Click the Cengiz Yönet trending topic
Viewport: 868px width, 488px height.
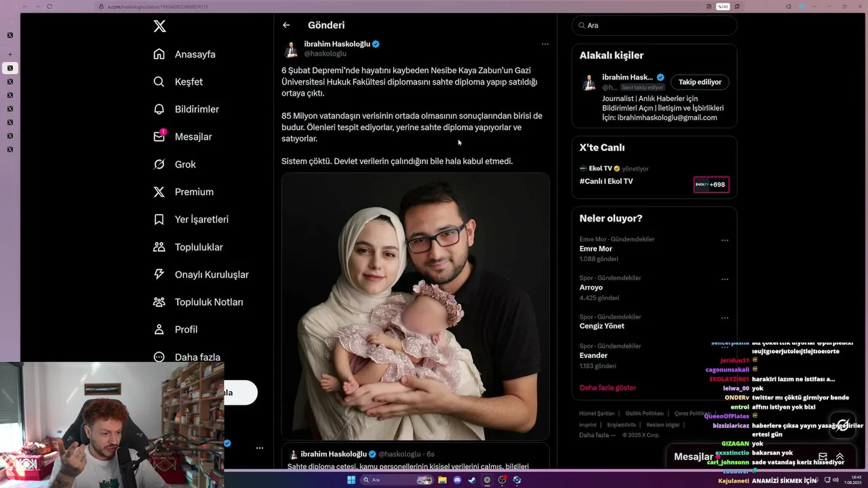pyautogui.click(x=601, y=326)
